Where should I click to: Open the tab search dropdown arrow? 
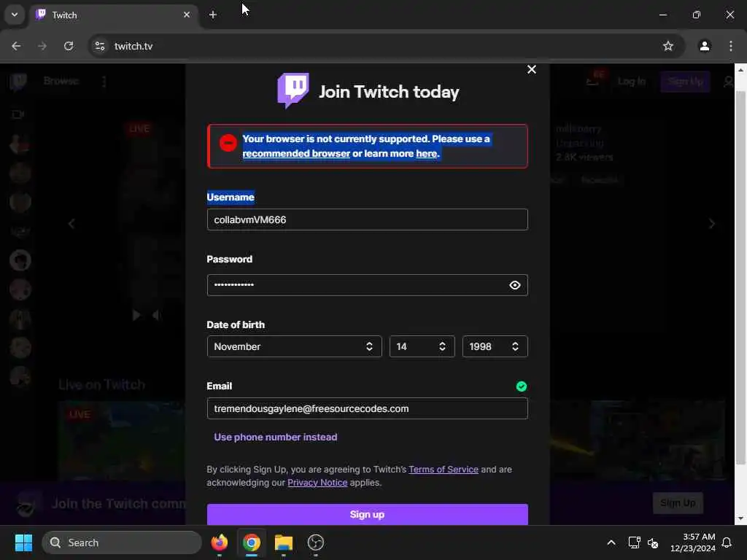15,15
